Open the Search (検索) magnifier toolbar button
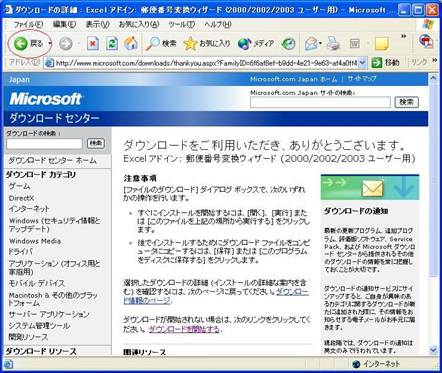The image size is (442, 373). pos(161,44)
